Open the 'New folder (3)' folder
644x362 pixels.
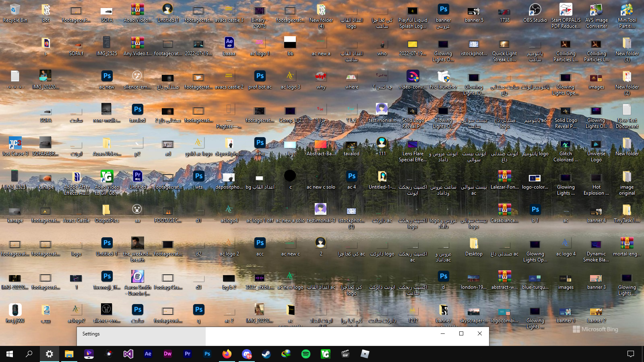627,49
